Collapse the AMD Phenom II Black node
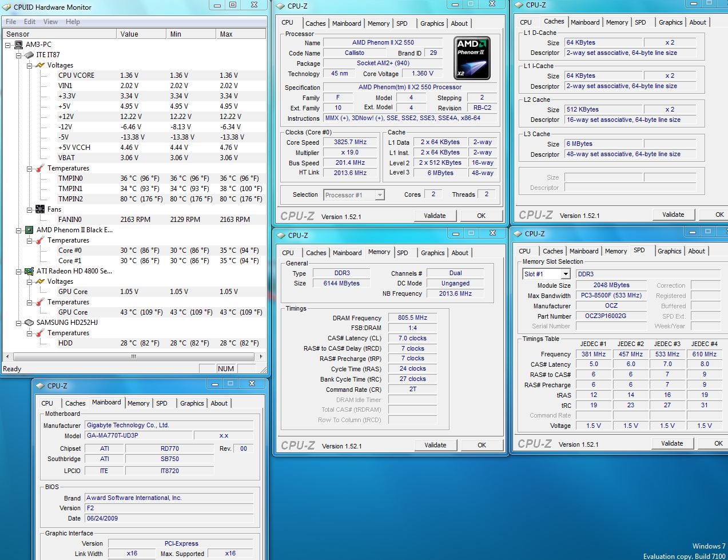Viewport: 728px width, 560px height. click(x=19, y=230)
